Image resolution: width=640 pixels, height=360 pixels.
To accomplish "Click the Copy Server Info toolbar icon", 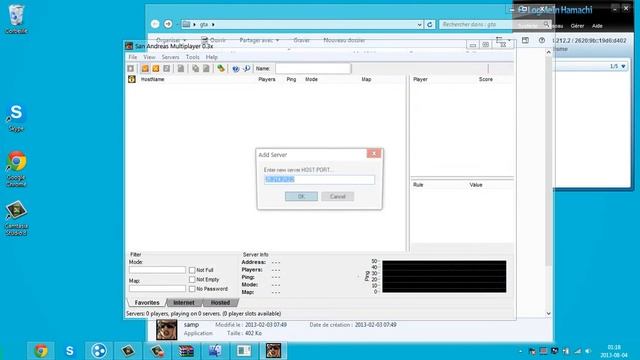I will [x=196, y=69].
